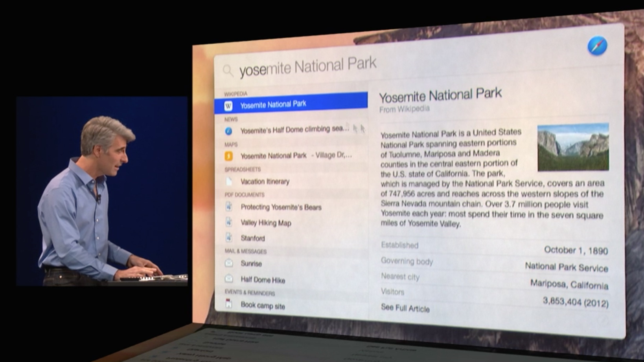Click the See Full Article link

(x=405, y=308)
